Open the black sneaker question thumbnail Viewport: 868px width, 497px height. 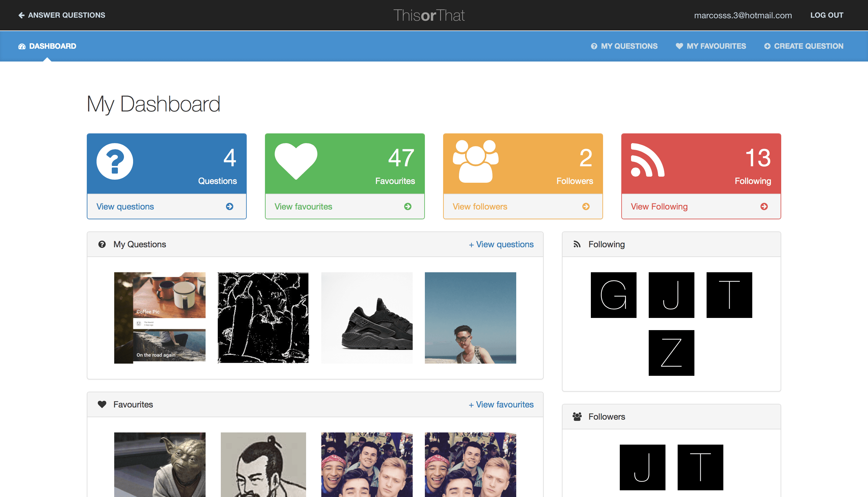(x=367, y=318)
